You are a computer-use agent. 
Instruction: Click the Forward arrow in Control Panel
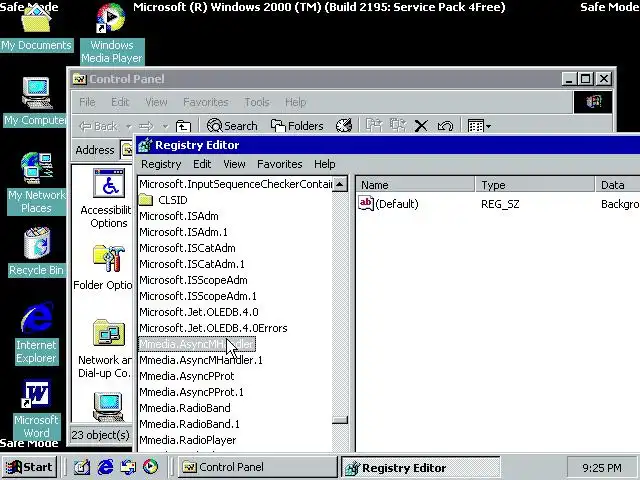[147, 126]
